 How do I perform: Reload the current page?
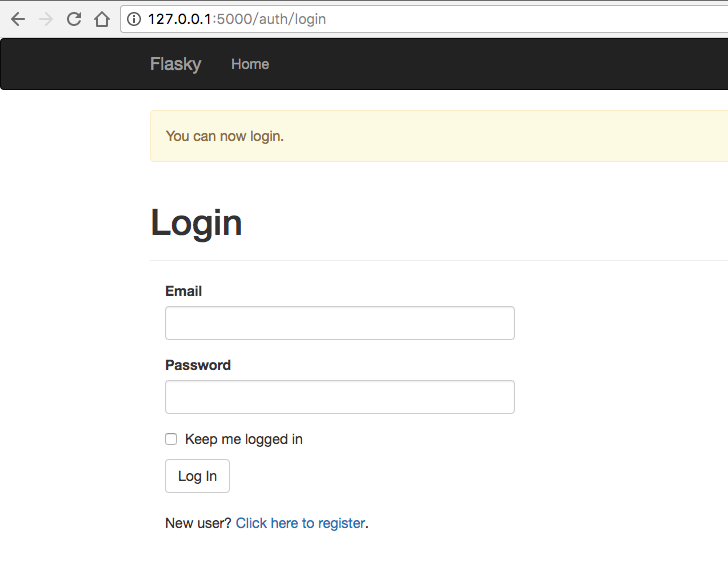tap(73, 19)
